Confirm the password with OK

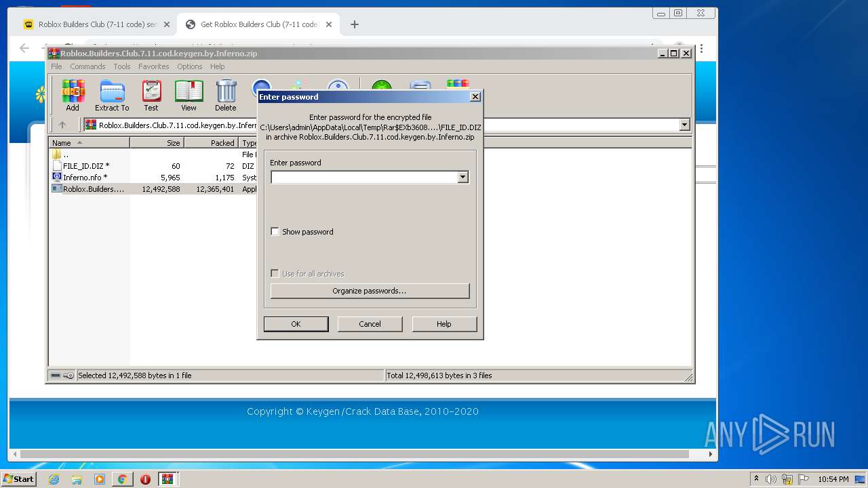coord(296,324)
